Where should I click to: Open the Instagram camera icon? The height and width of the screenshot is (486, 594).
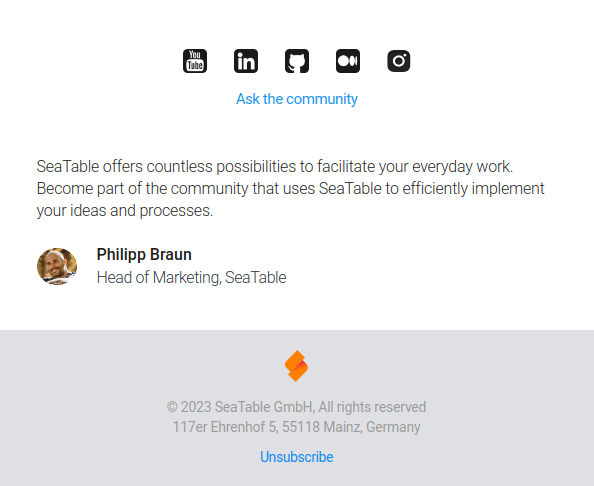[399, 61]
